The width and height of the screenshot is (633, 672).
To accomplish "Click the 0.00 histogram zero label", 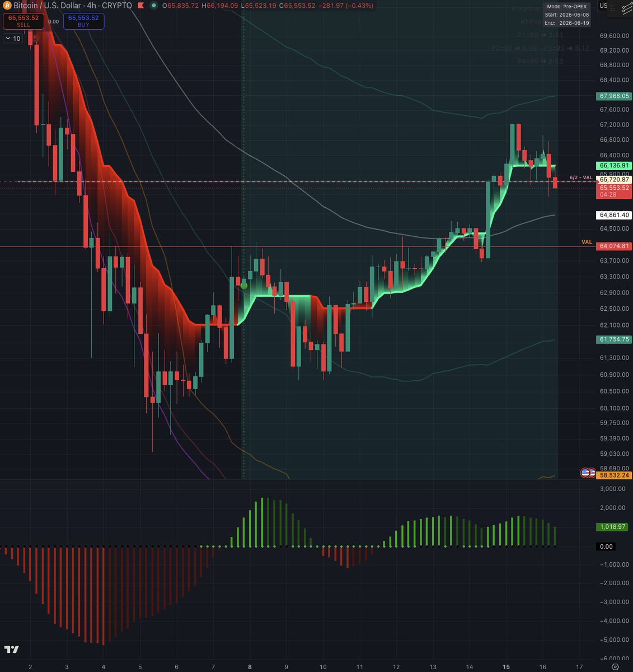I will (606, 547).
